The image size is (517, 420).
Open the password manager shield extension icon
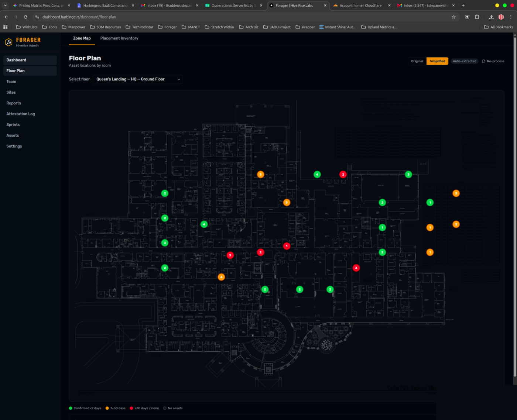click(467, 17)
